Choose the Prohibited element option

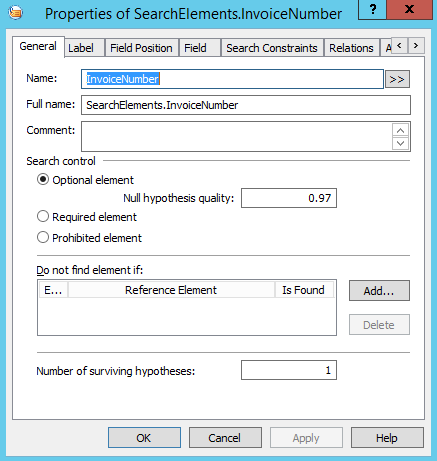43,238
